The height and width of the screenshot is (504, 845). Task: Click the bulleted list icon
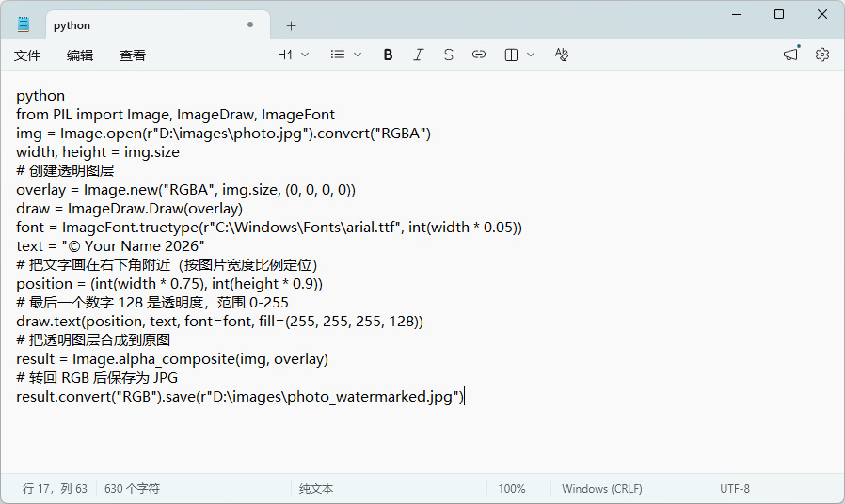click(x=338, y=55)
